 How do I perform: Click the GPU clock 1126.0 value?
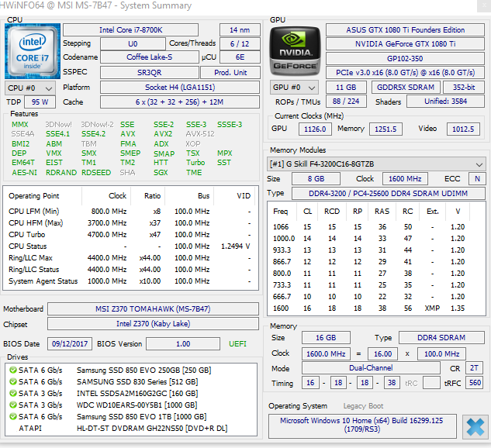(315, 129)
